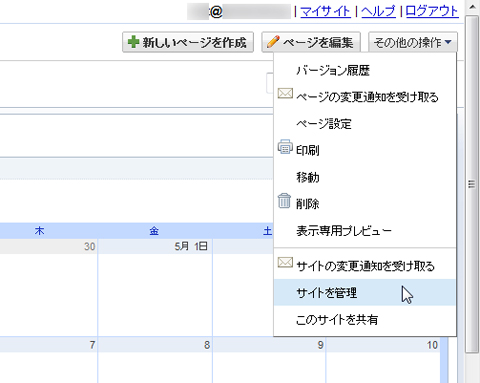Click the 金 column header in calendar
This screenshot has height=383, width=480.
(154, 230)
